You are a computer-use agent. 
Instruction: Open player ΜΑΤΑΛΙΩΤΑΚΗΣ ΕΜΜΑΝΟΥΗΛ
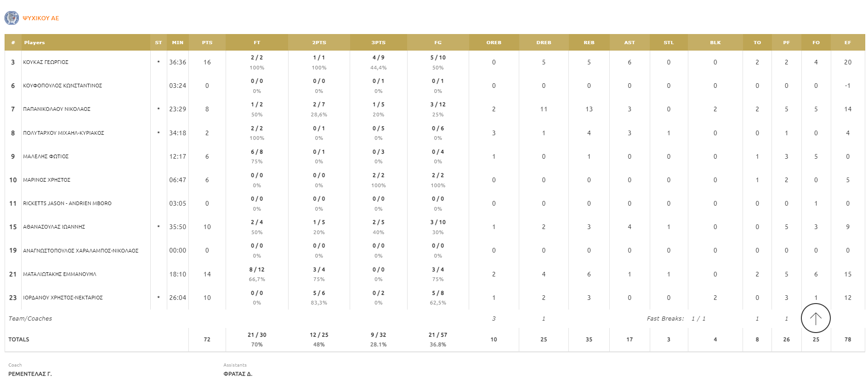pos(60,274)
